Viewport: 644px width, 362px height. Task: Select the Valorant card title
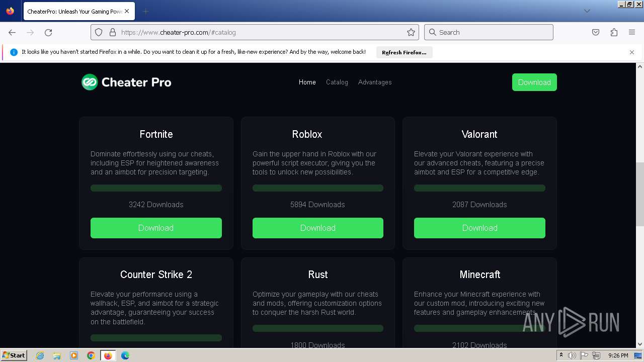tap(479, 134)
